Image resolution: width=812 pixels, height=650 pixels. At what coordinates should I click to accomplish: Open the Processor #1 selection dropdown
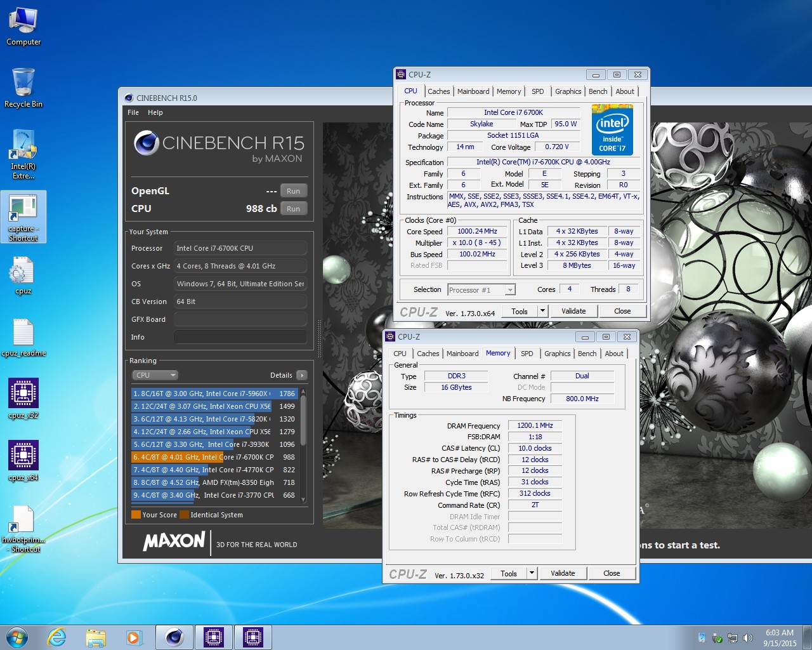tap(481, 290)
